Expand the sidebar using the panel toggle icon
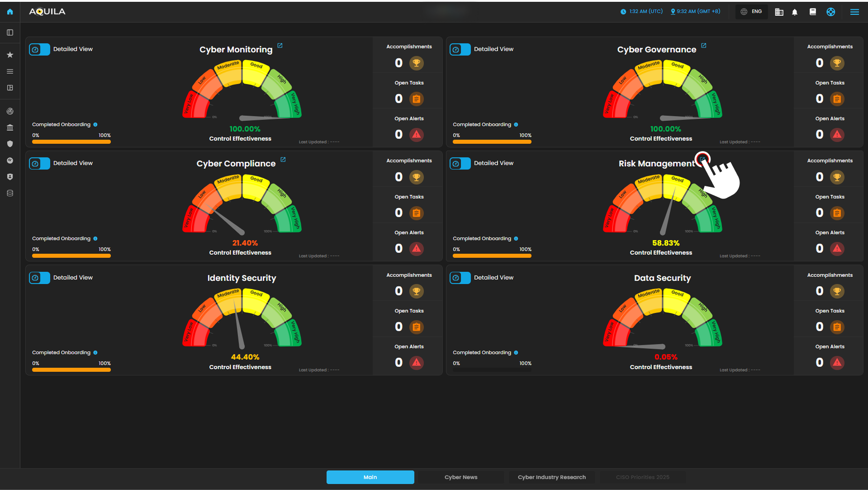The image size is (868, 490). (x=10, y=33)
